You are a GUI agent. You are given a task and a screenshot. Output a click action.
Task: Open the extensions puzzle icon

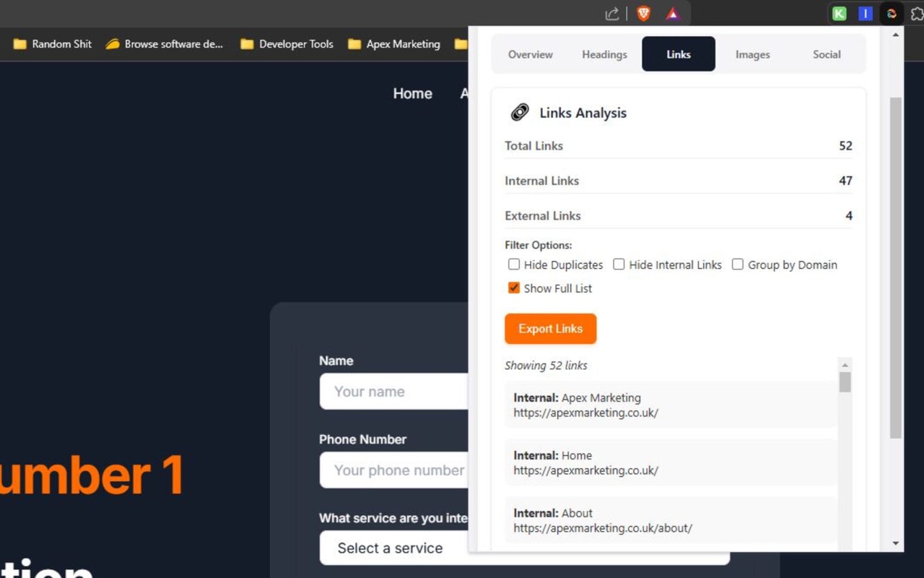point(918,13)
